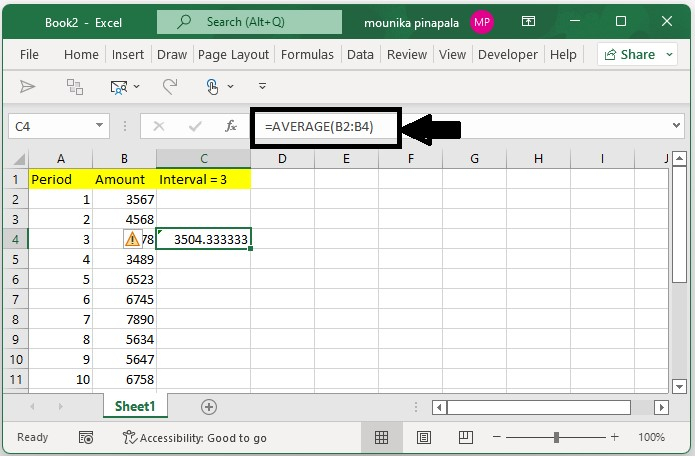Open the Data tab
Screen dimensions: 695x457
[360, 55]
